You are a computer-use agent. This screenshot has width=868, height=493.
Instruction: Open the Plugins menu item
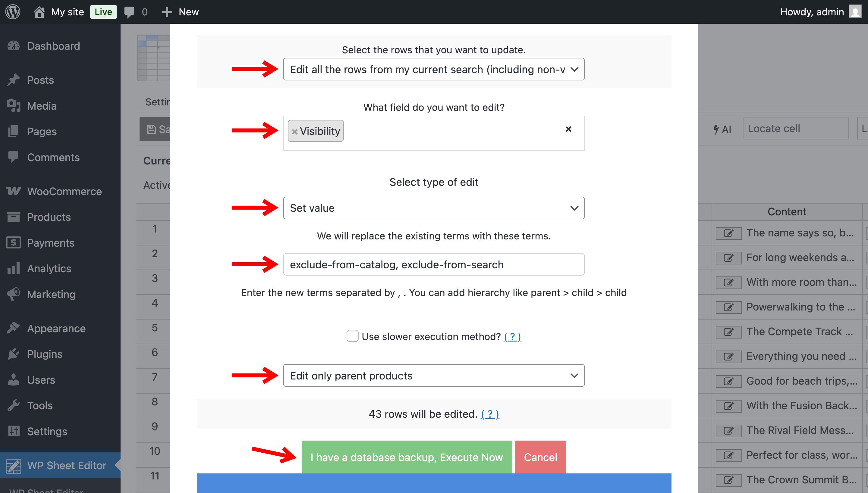coord(45,354)
